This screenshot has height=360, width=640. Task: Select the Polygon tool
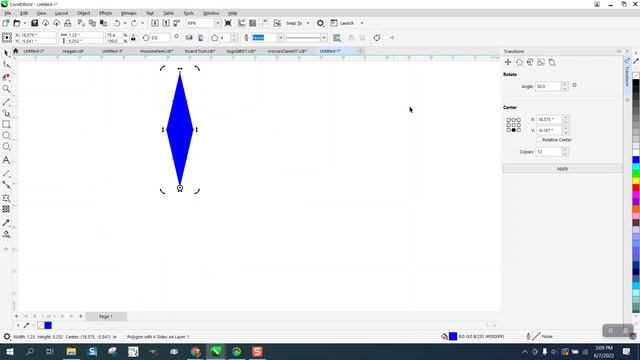coord(6,147)
